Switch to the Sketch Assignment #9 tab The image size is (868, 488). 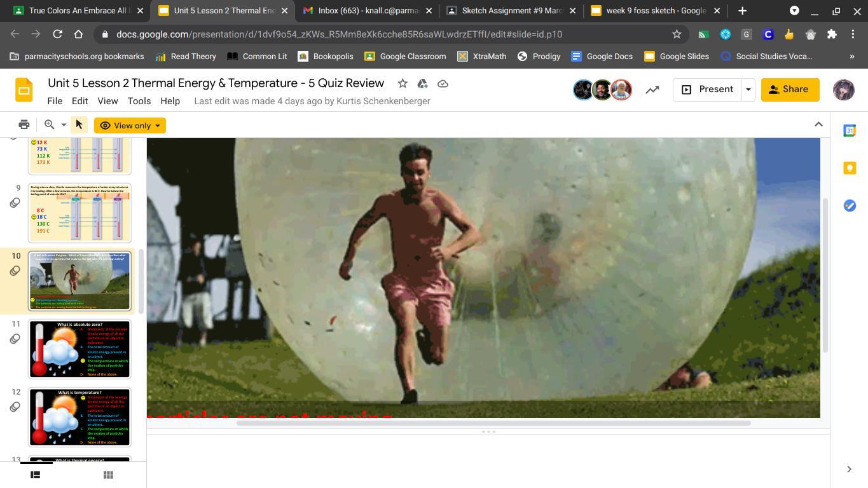click(512, 11)
